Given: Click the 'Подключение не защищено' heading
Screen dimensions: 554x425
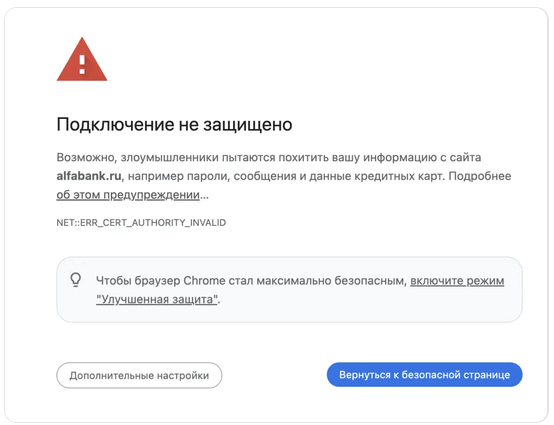Looking at the screenshot, I should coord(174,124).
